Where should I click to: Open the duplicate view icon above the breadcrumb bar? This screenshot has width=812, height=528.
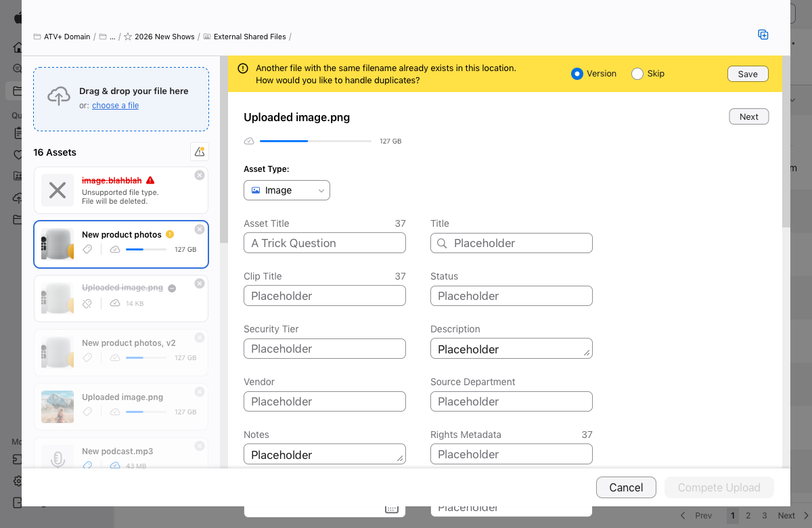click(763, 35)
